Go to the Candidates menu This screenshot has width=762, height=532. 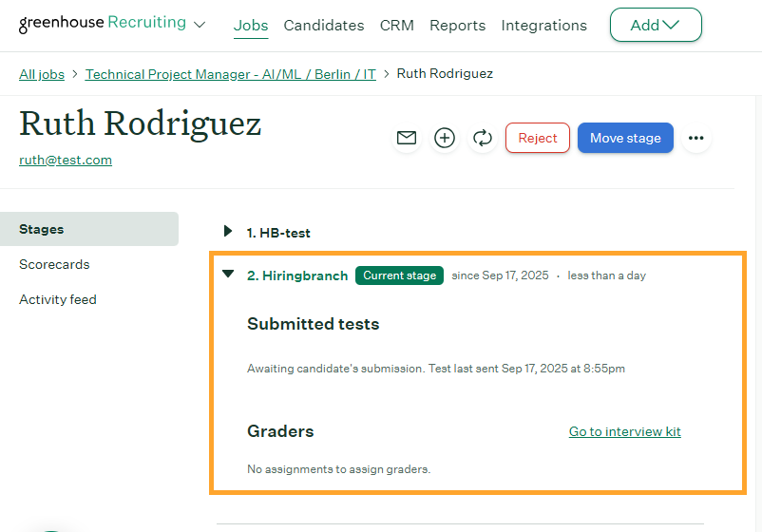coord(324,26)
